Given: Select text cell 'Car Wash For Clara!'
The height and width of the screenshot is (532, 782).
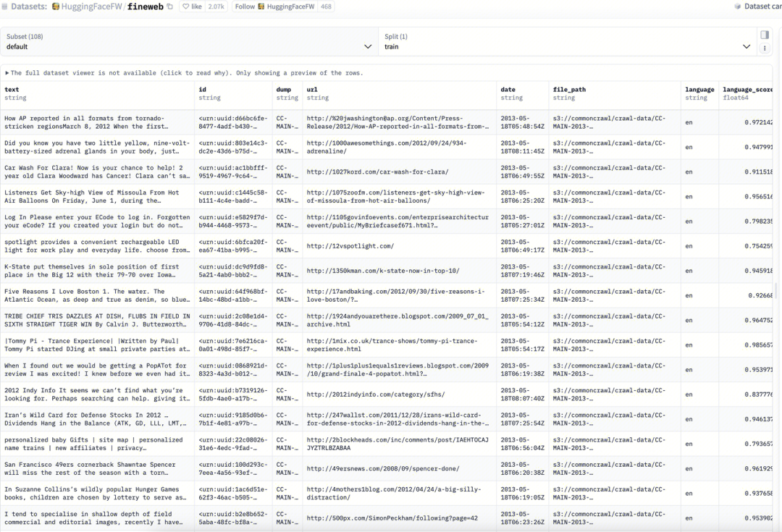Looking at the screenshot, I should (97, 172).
